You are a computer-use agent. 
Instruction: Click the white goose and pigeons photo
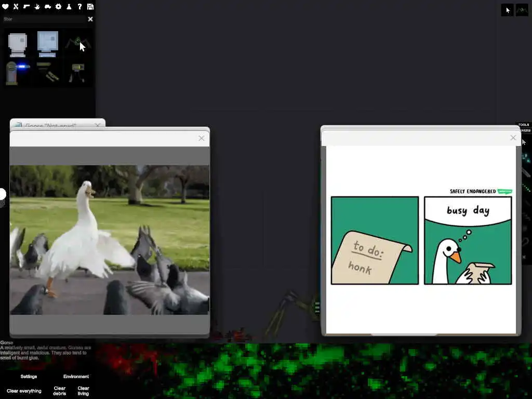click(110, 240)
